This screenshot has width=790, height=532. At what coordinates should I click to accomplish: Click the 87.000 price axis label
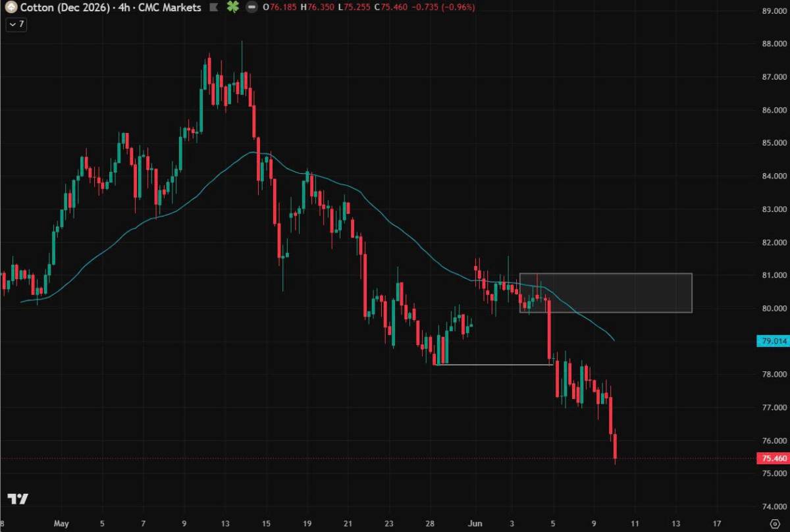[775, 77]
